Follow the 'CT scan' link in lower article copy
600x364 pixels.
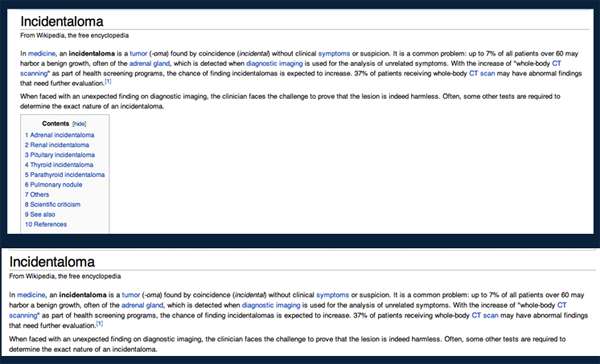click(485, 316)
